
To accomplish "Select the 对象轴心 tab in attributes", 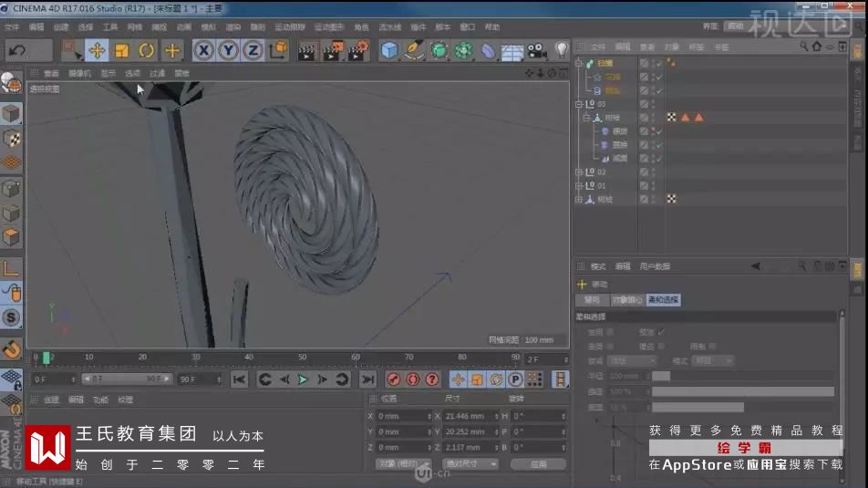I will 627,300.
